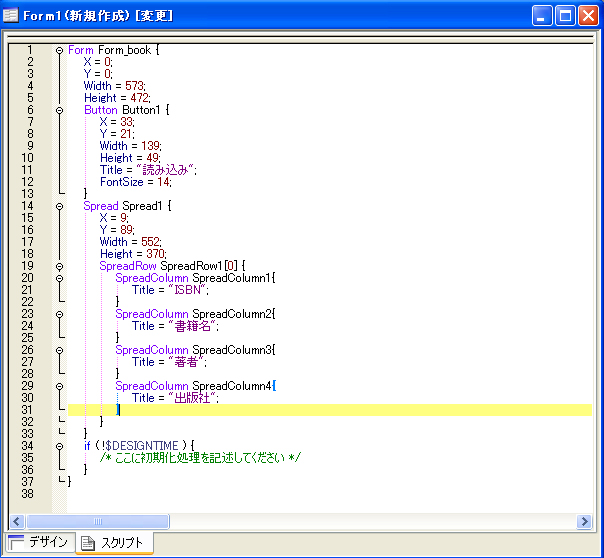Image resolution: width=604 pixels, height=558 pixels.
Task: Switch to the スクリプト tab
Action: tap(114, 543)
